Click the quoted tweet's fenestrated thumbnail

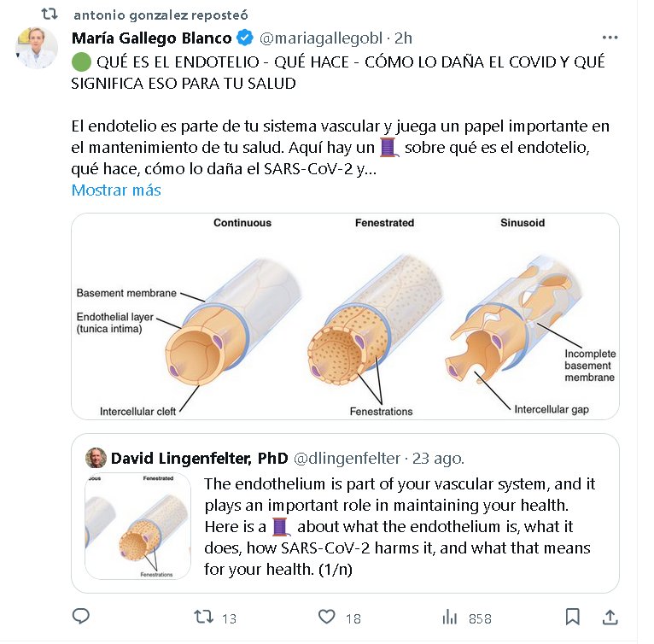137,527
